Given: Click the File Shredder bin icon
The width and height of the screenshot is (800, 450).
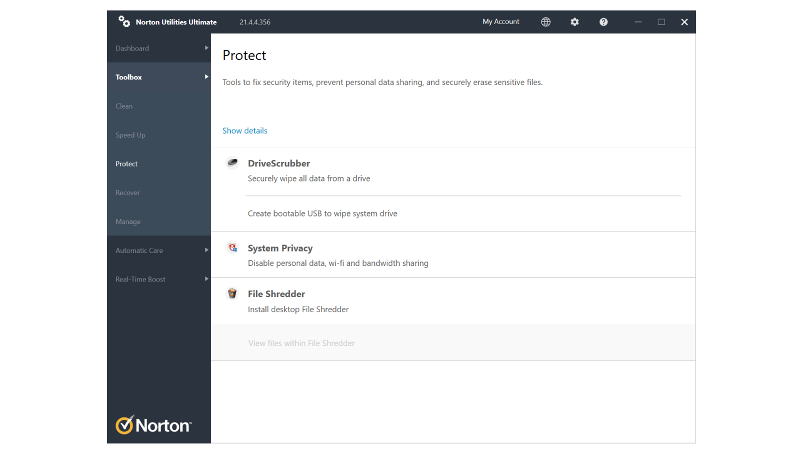Looking at the screenshot, I should tap(232, 293).
